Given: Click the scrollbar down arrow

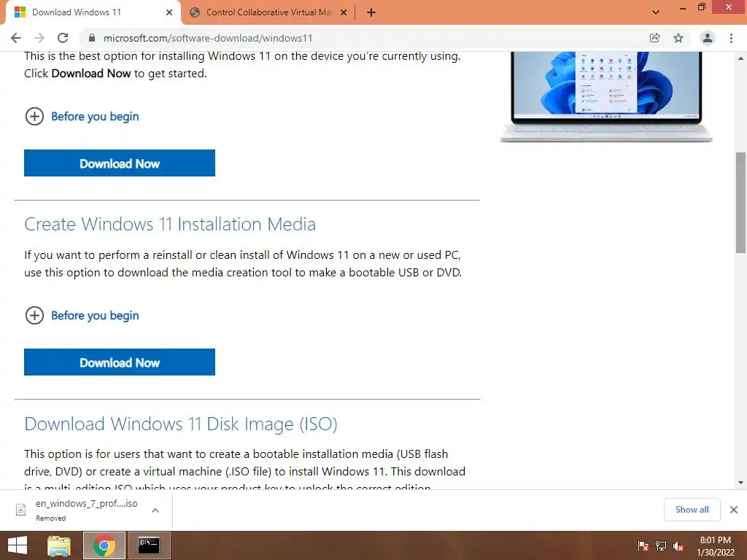Looking at the screenshot, I should click(x=740, y=483).
